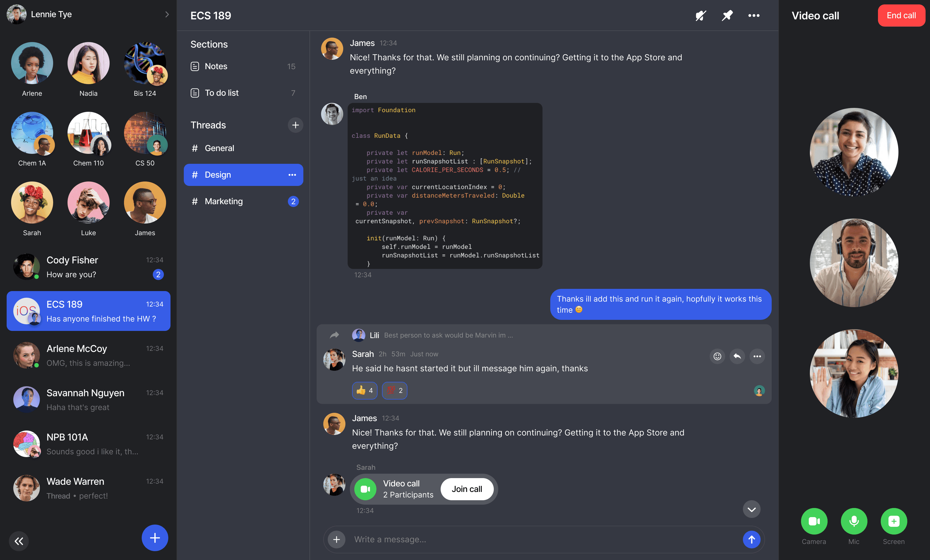Screen dimensions: 930x560
Task: Open ECS 189 channel options menu
Action: 754,15
